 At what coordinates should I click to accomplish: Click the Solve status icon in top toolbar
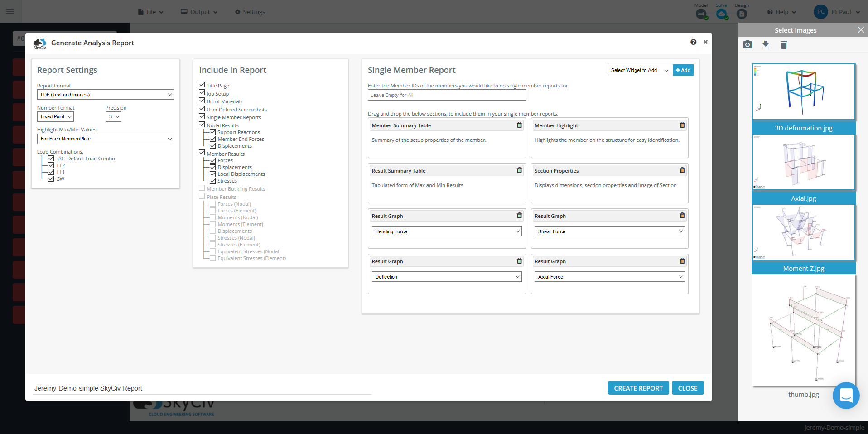click(x=721, y=14)
